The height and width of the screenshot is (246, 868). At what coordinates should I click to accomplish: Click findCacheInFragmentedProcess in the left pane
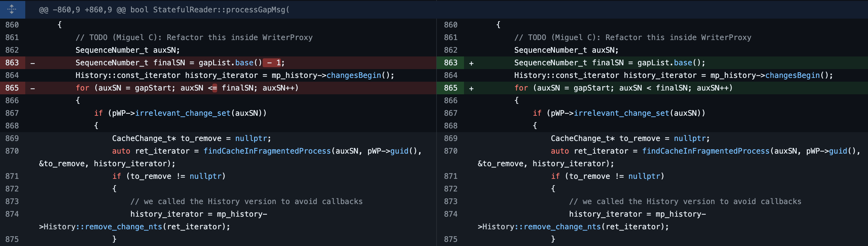[x=267, y=151]
